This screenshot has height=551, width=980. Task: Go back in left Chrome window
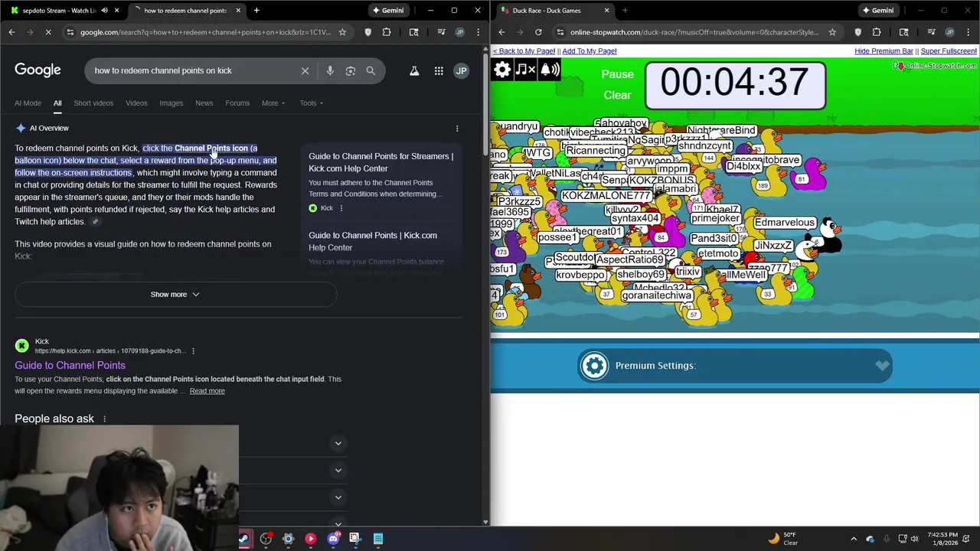(x=11, y=32)
